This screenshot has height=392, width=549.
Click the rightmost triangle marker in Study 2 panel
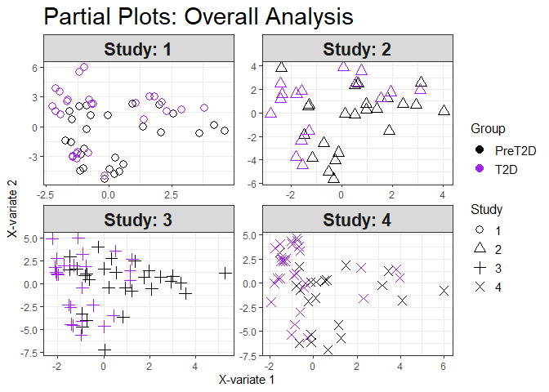(x=444, y=110)
